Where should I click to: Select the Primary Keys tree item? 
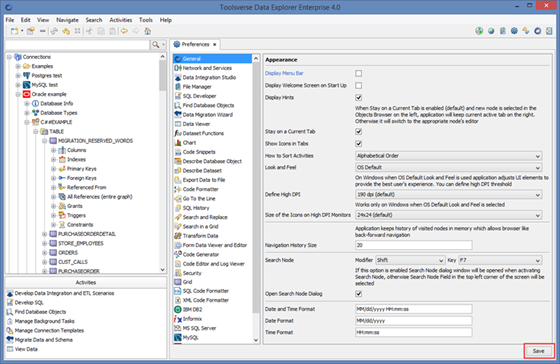pos(82,169)
